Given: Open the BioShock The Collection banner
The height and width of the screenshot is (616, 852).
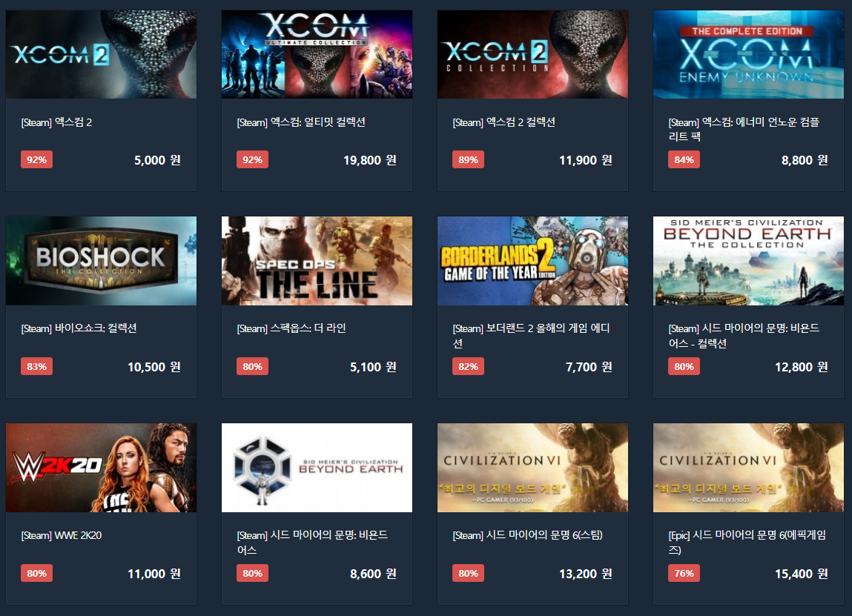Looking at the screenshot, I should point(101,261).
